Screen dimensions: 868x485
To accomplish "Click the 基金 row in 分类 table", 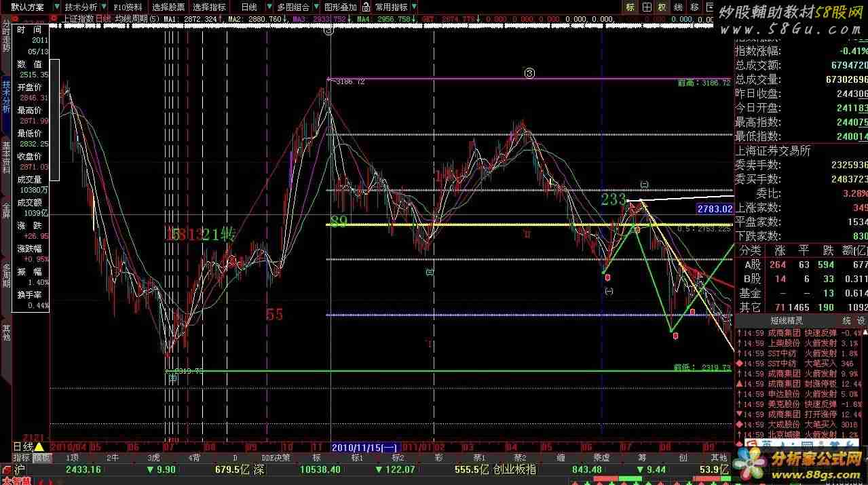I will pyautogui.click(x=801, y=293).
